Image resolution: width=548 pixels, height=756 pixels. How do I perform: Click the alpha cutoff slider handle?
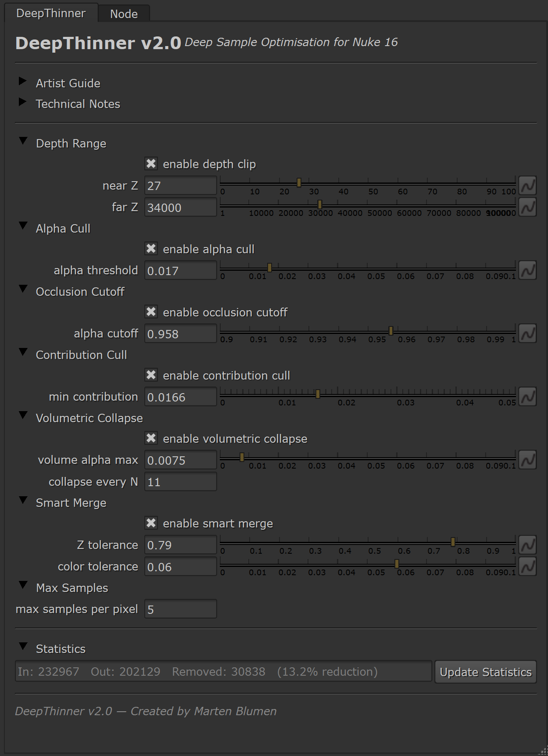[390, 330]
